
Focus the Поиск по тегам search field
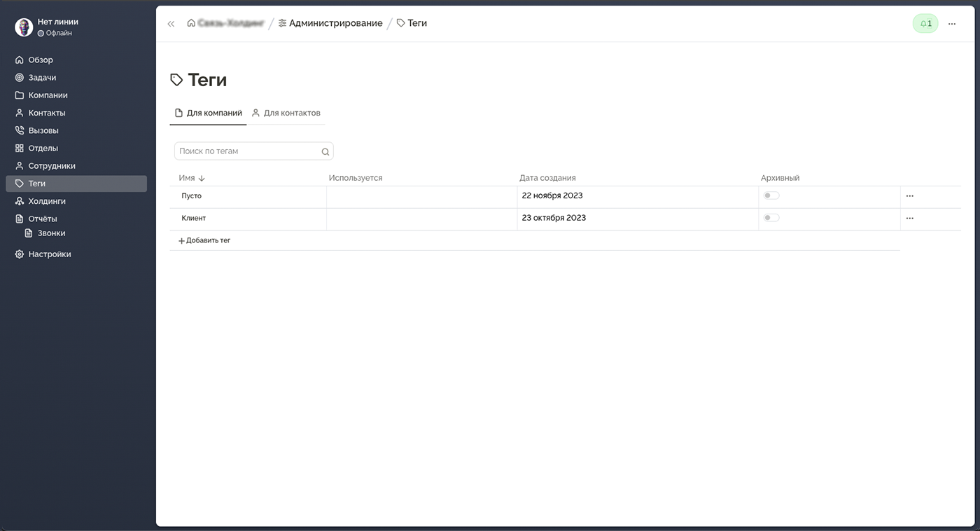pyautogui.click(x=248, y=151)
